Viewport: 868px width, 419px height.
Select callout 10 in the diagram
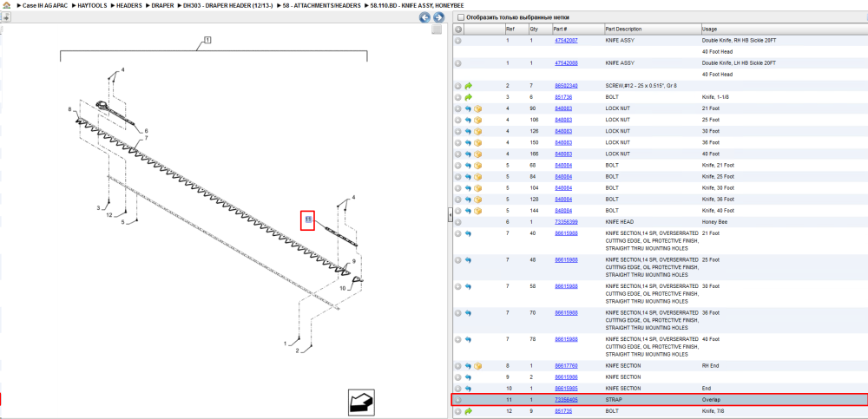coord(342,288)
